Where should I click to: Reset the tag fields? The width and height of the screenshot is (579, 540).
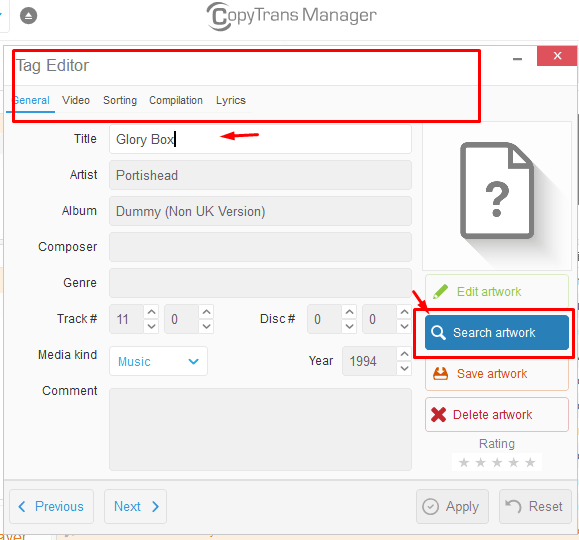pos(535,506)
